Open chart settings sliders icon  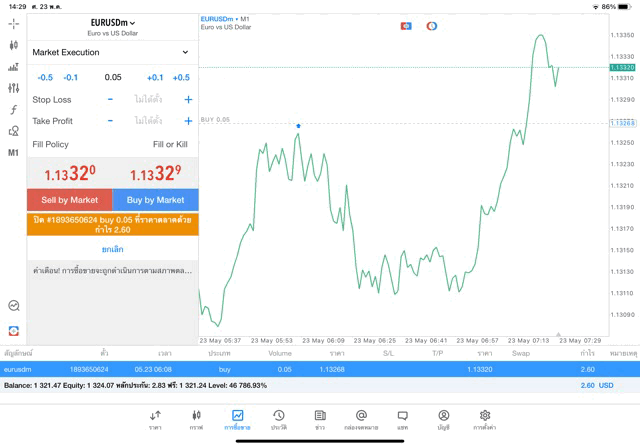coord(13,88)
